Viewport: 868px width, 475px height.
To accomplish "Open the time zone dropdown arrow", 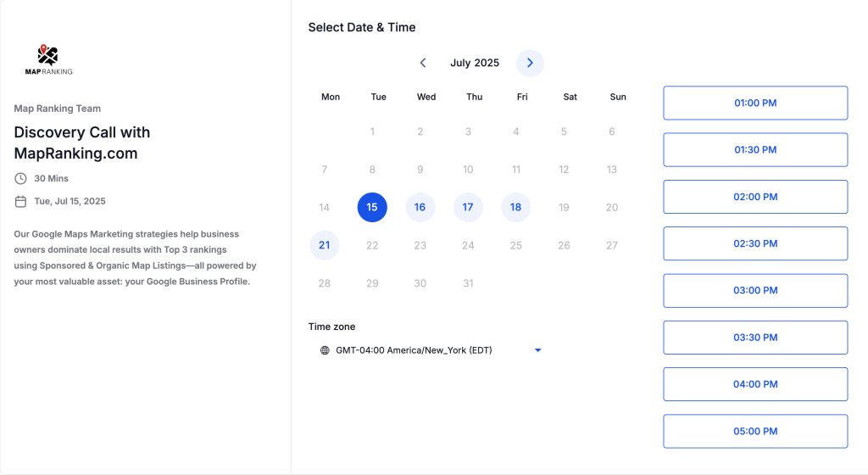I will pyautogui.click(x=537, y=350).
